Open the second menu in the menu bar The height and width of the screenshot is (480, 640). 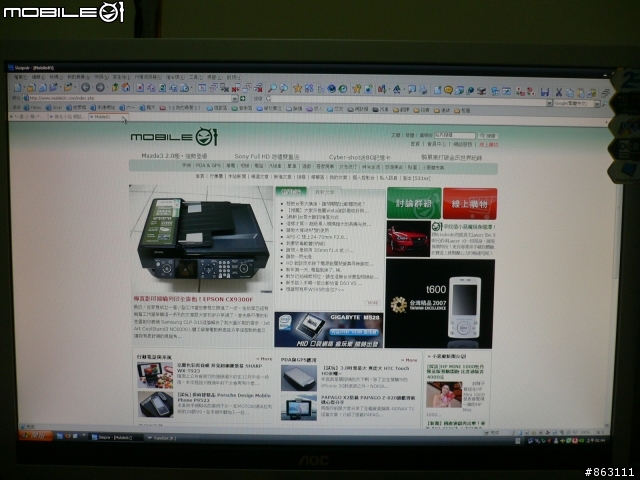coord(38,77)
